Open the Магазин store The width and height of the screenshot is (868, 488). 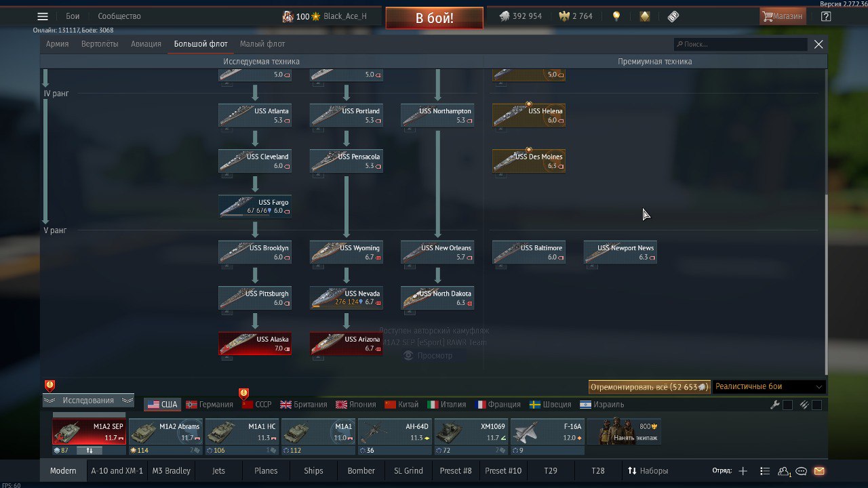coord(783,16)
